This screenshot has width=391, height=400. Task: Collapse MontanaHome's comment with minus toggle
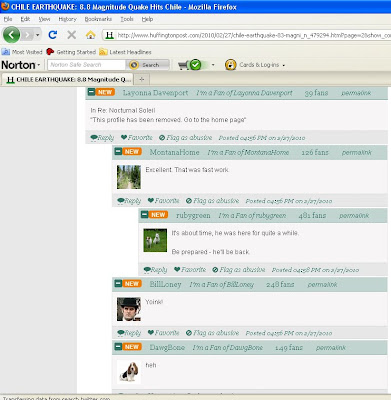pyautogui.click(x=118, y=151)
